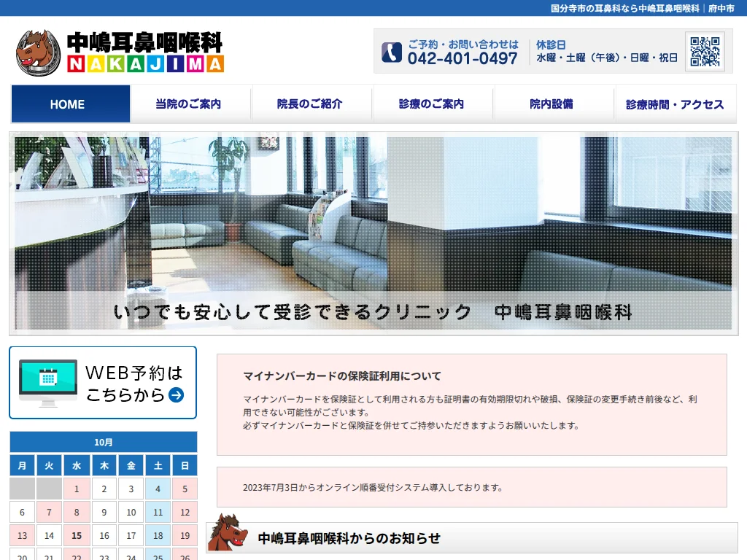Click the NAKAJIMA colorful letter logo
Screen dimensions: 747x560
tap(145, 64)
